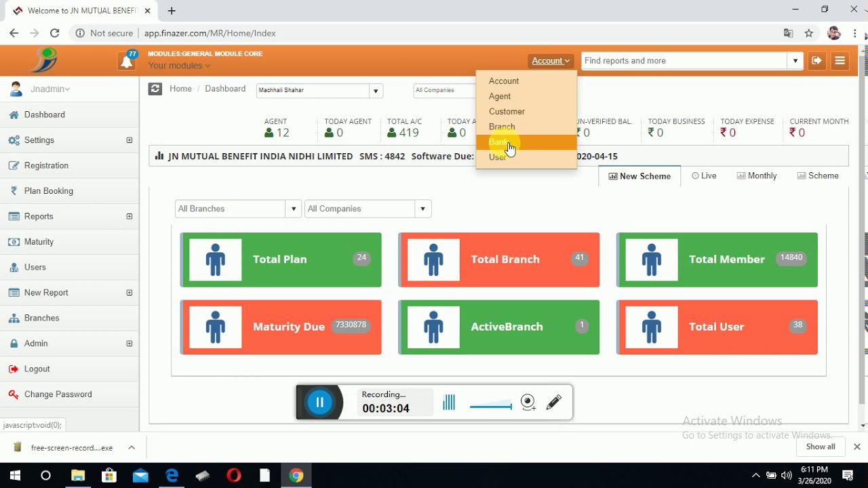Adjust the recorder volume slider

(490, 407)
